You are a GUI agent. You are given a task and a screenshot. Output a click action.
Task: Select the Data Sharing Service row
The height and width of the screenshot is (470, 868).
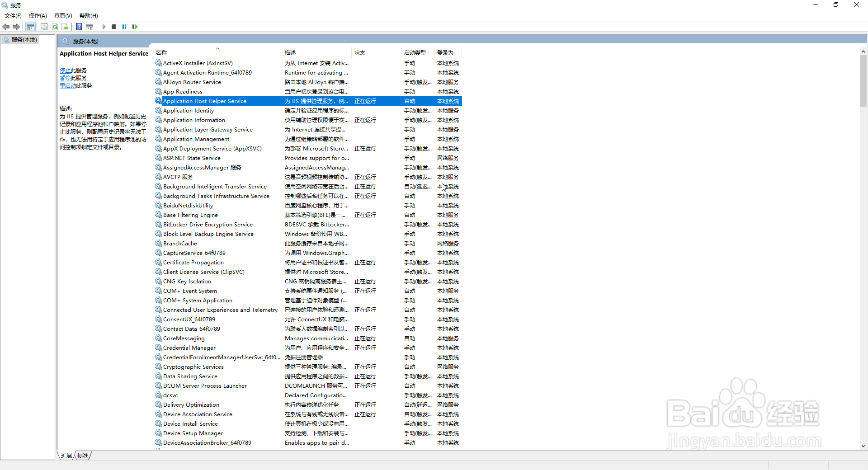[x=308, y=376]
